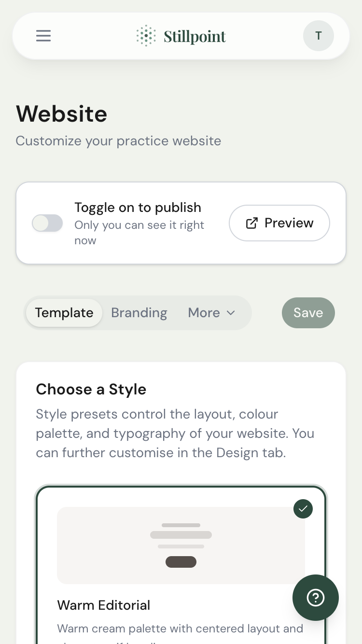Click the chevron icon beside More
Viewport: 362px width, 644px height.
pos(231,313)
